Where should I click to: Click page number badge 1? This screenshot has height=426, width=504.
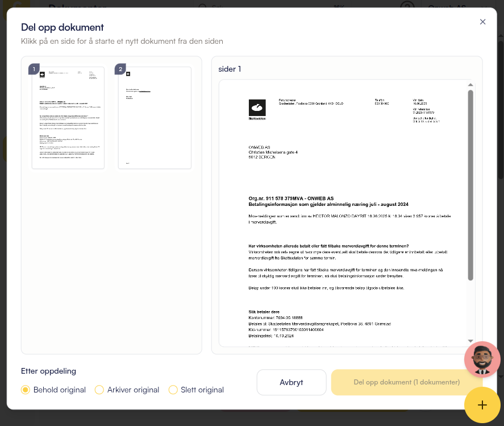[34, 69]
